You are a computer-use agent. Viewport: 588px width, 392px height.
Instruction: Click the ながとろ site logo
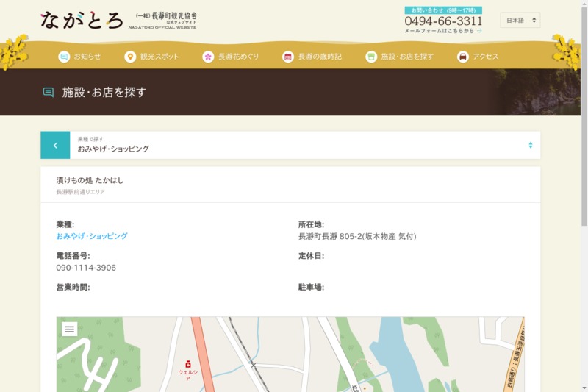82,20
